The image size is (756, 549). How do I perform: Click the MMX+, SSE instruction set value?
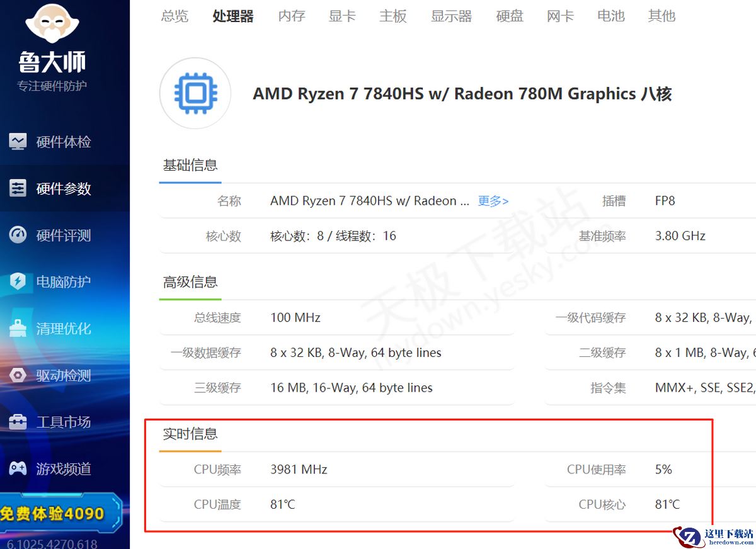coord(705,388)
